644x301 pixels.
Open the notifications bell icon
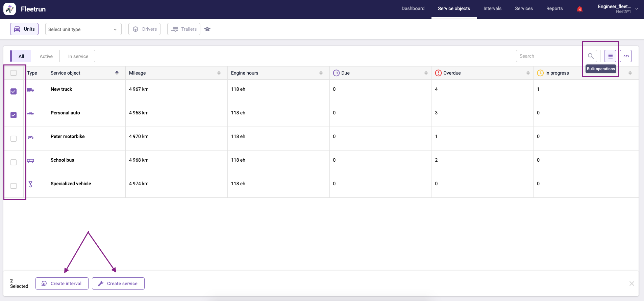[580, 9]
